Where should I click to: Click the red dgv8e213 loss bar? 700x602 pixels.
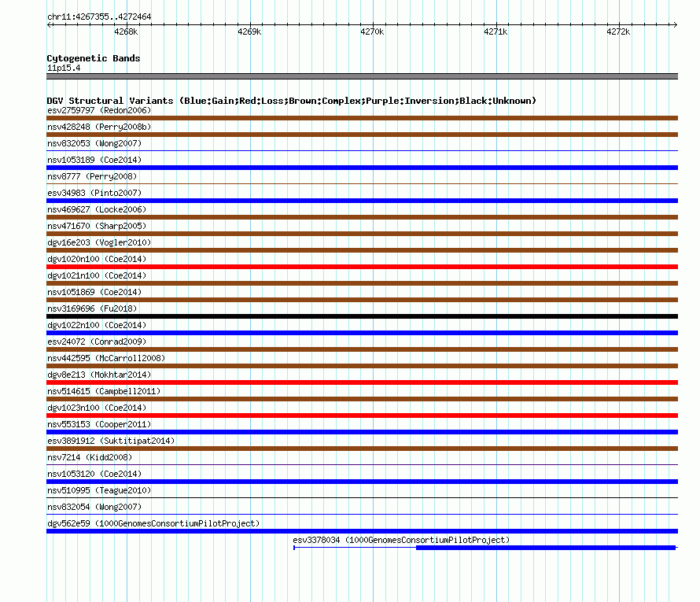pos(362,382)
